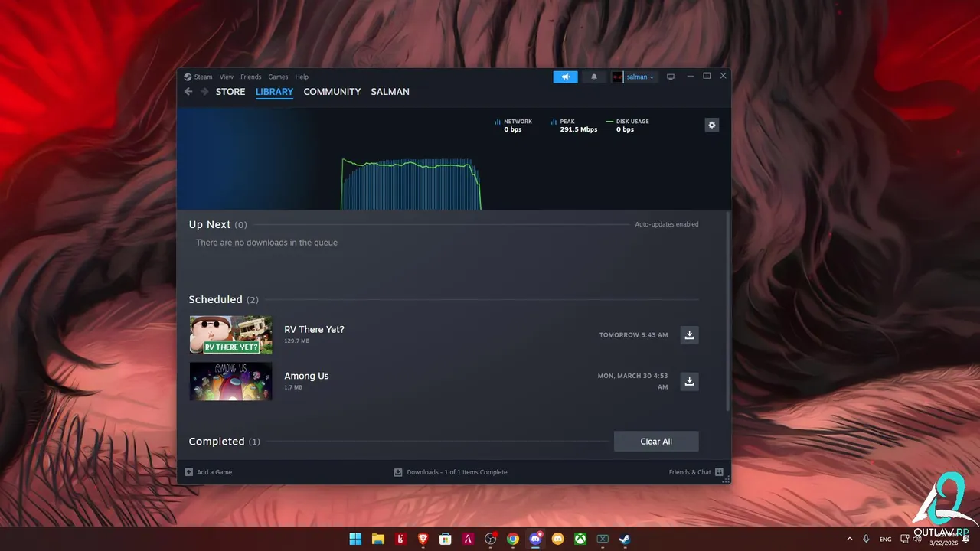The image size is (980, 551).
Task: Open Brave browser from the taskbar
Action: [423, 539]
